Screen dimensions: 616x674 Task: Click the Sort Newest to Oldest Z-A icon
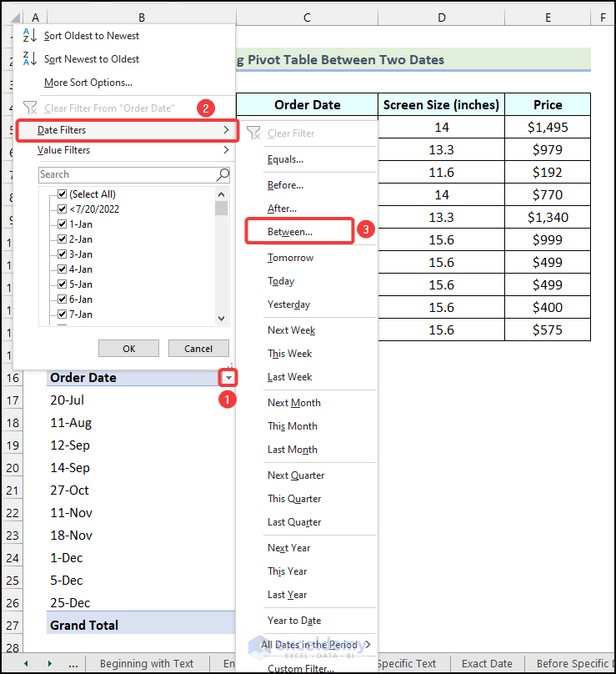[30, 58]
